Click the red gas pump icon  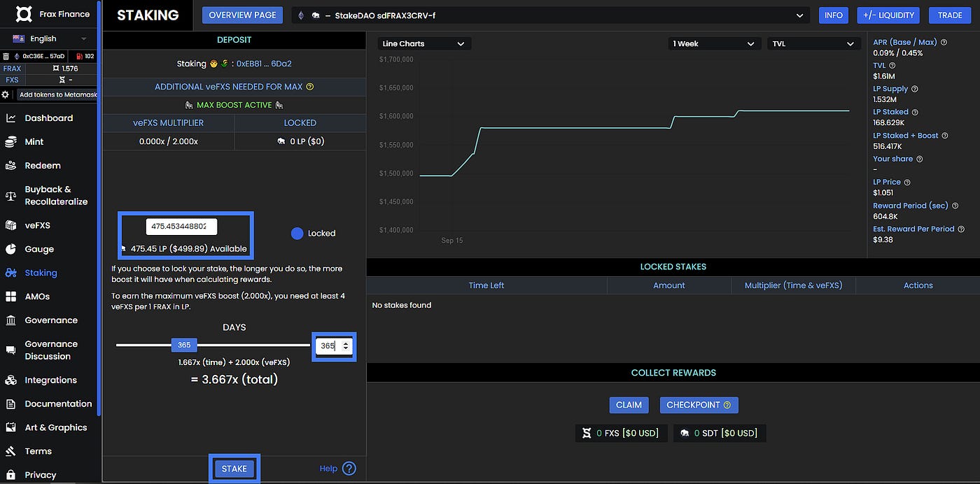click(x=79, y=56)
